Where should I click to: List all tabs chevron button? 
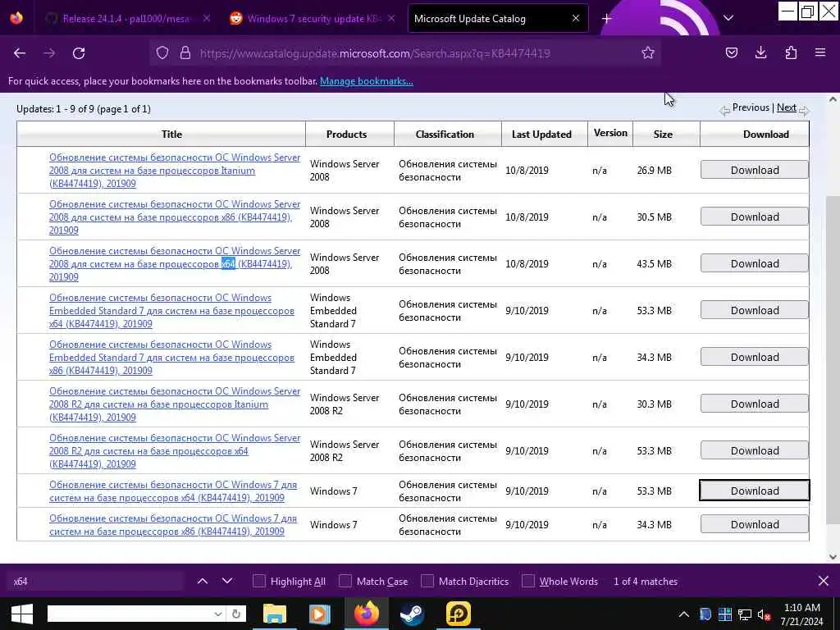click(x=728, y=18)
